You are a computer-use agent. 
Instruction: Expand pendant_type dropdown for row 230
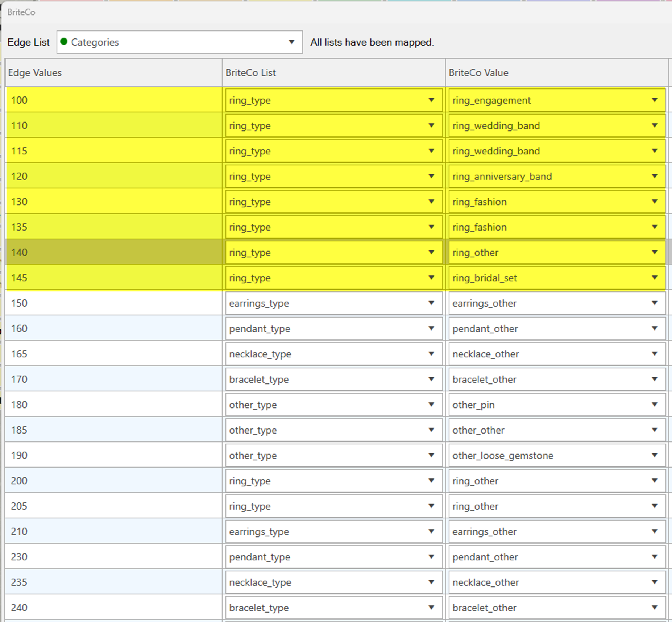tap(431, 557)
